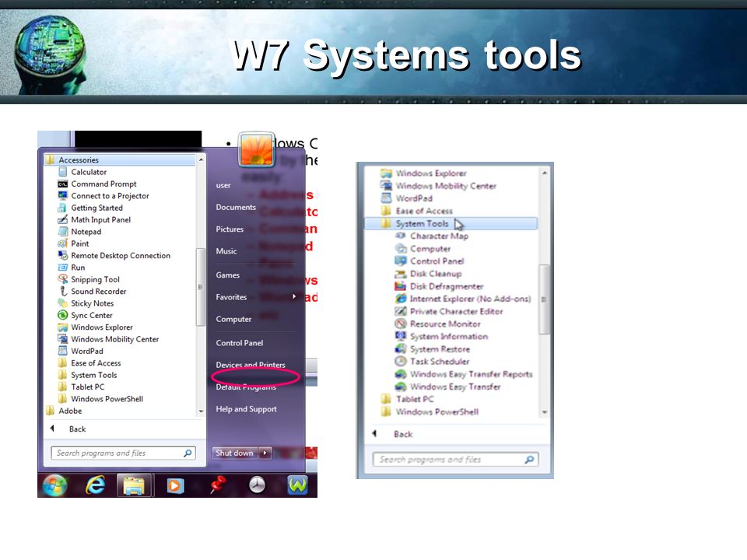747x560 pixels.
Task: Click the Notepad icon
Action: (62, 232)
